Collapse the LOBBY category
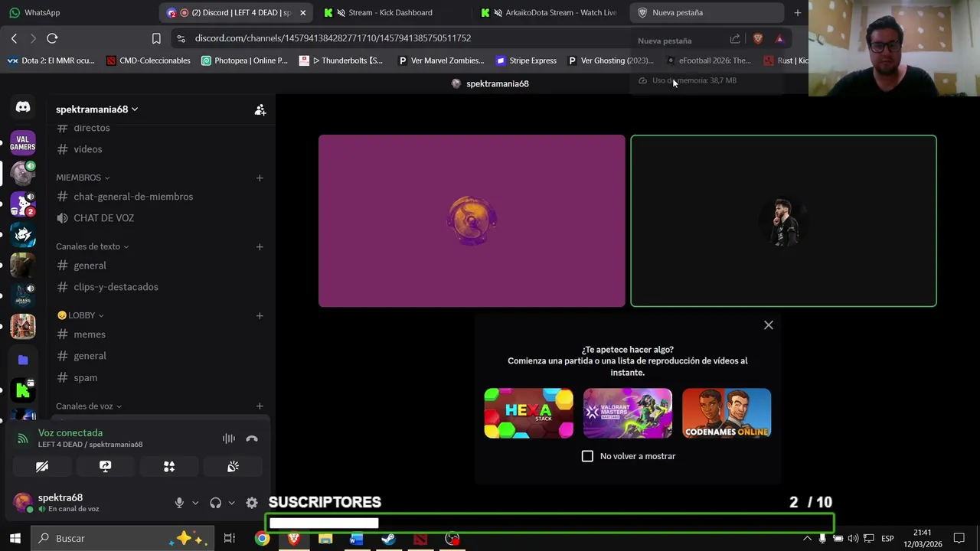The width and height of the screenshot is (980, 551). (x=80, y=315)
